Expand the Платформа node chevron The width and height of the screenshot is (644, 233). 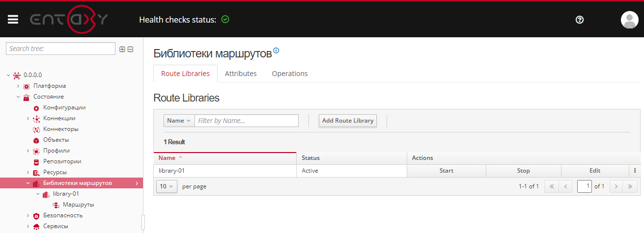(x=18, y=86)
